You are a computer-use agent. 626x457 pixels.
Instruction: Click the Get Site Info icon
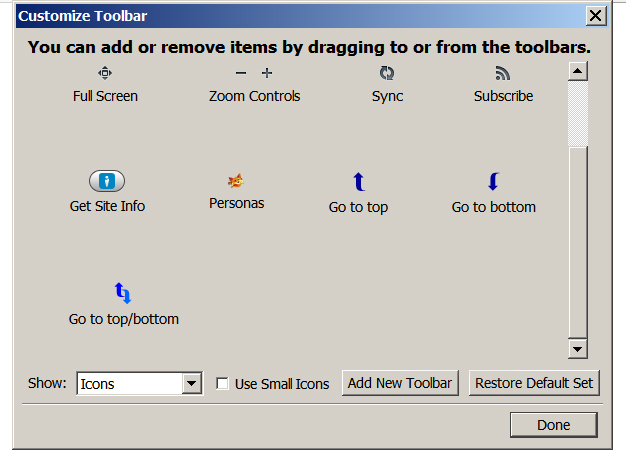[107, 181]
